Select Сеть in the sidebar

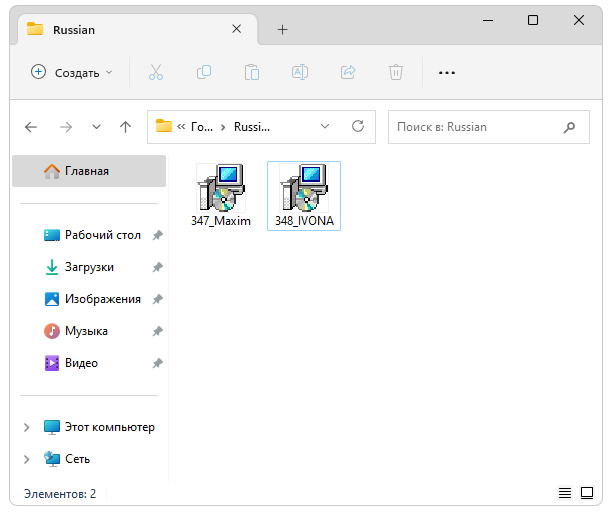(x=67, y=459)
